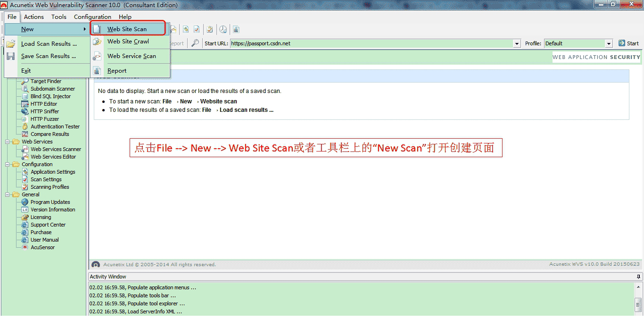Click the Activity Window vertical scrollbar

pos(639,299)
